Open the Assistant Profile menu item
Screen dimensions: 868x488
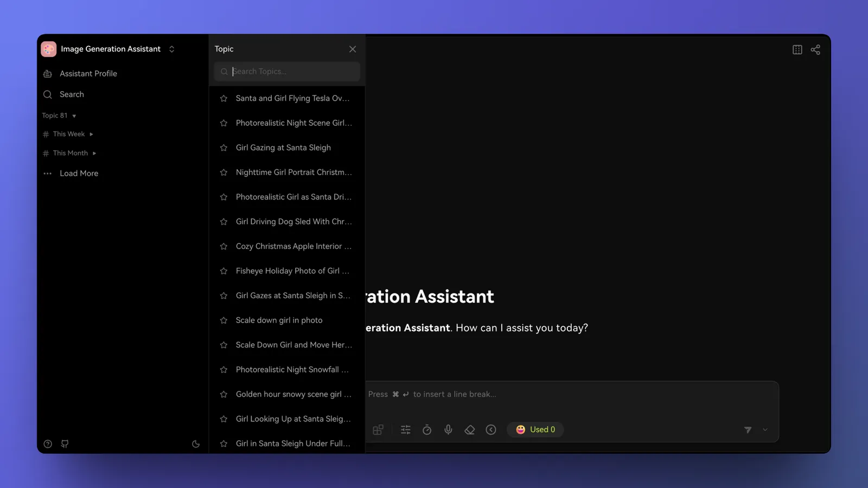[88, 73]
